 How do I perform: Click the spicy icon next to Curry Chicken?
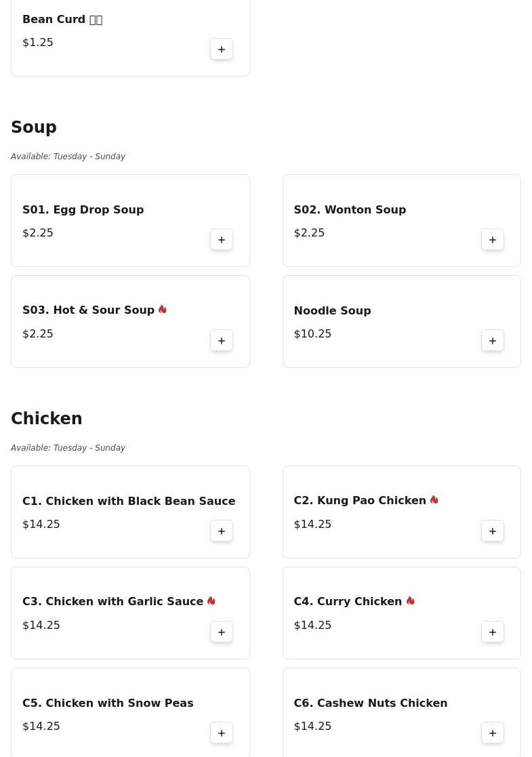411,601
